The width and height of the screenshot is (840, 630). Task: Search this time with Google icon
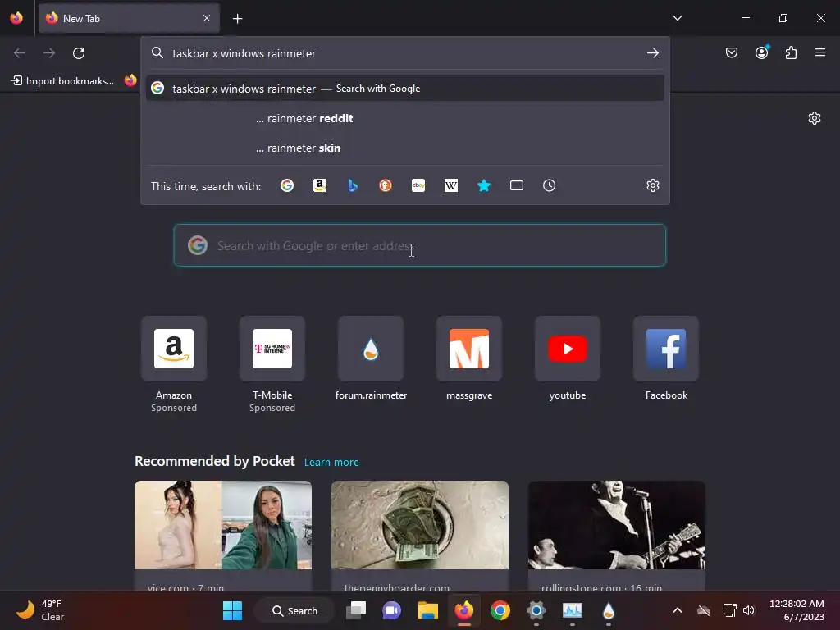point(287,186)
